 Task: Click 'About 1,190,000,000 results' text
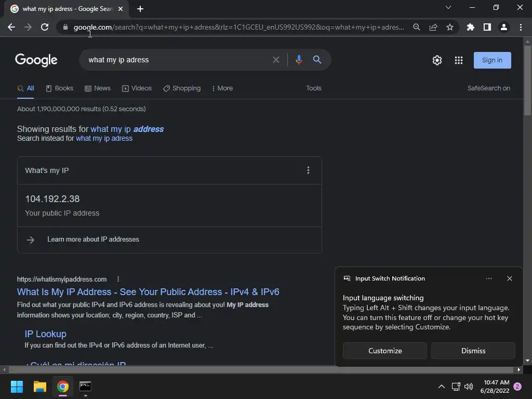click(x=82, y=109)
